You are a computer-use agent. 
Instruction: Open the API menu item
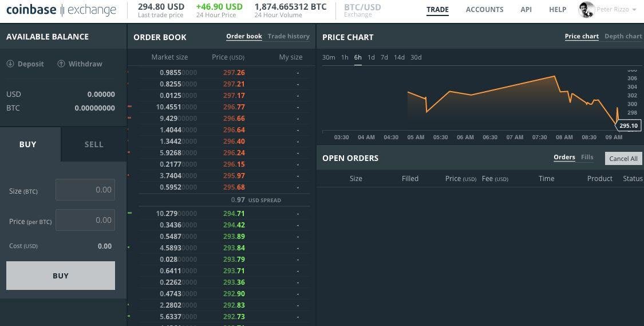point(526,10)
